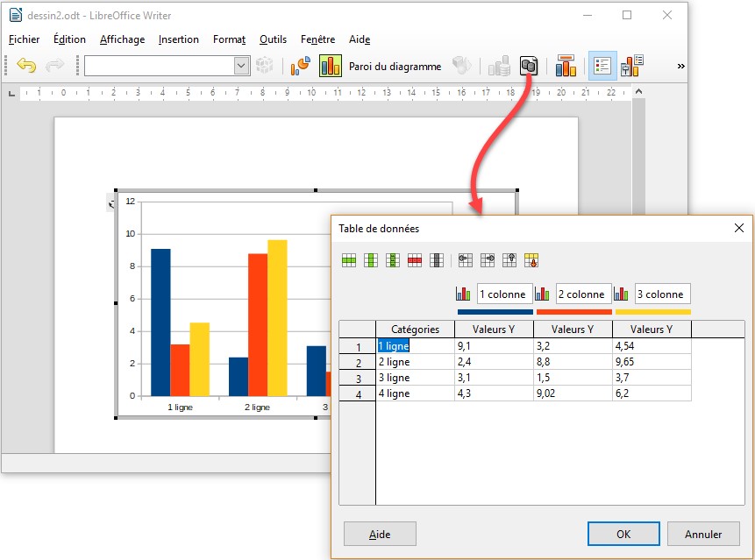Click the red Delete Row icon
The width and height of the screenshot is (755, 560).
click(x=415, y=260)
